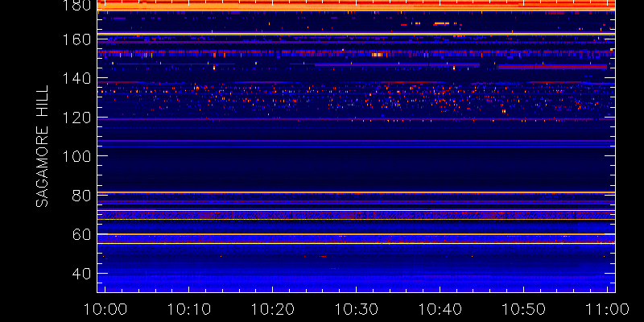Click the 40 frequency axis label
The image size is (644, 322).
tap(81, 273)
